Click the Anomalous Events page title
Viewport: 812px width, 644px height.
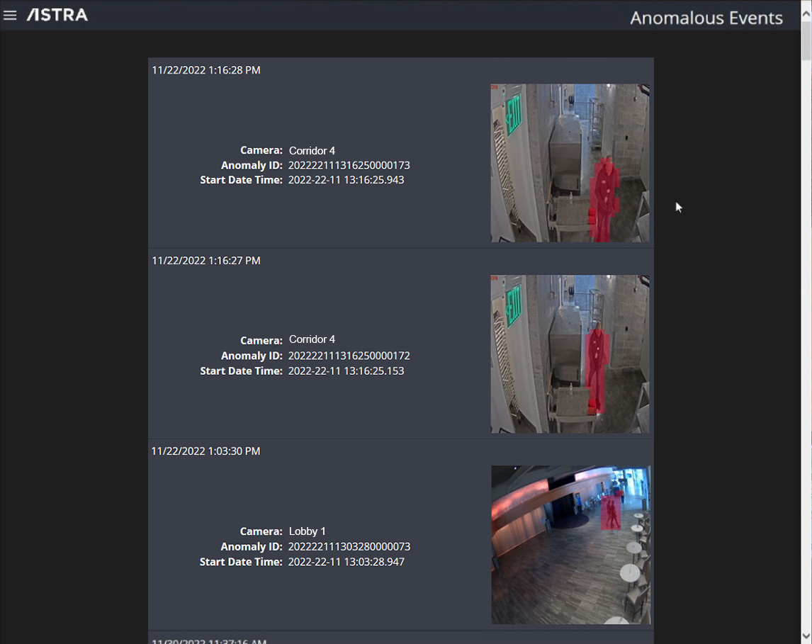(x=706, y=18)
